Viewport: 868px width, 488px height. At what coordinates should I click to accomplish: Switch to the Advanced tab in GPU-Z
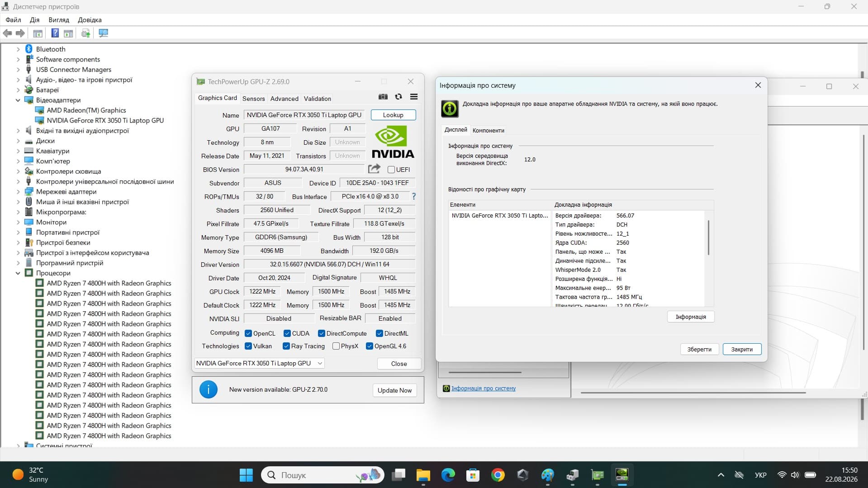click(x=284, y=99)
